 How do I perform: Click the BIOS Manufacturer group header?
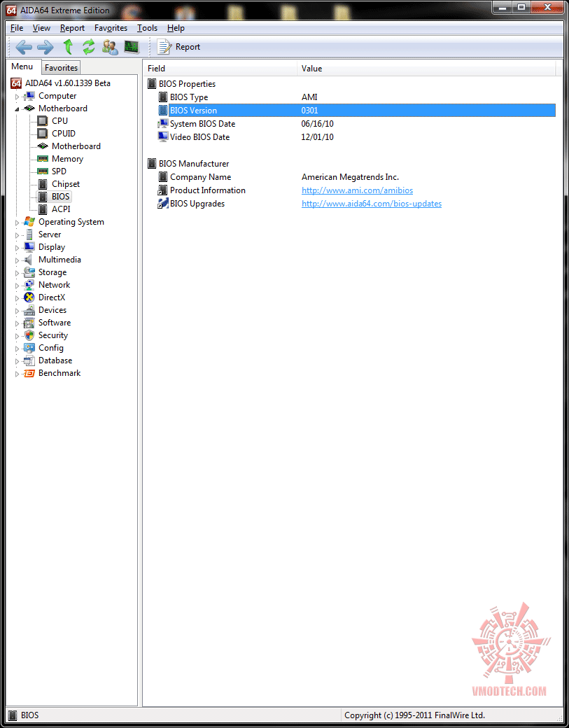(x=194, y=164)
